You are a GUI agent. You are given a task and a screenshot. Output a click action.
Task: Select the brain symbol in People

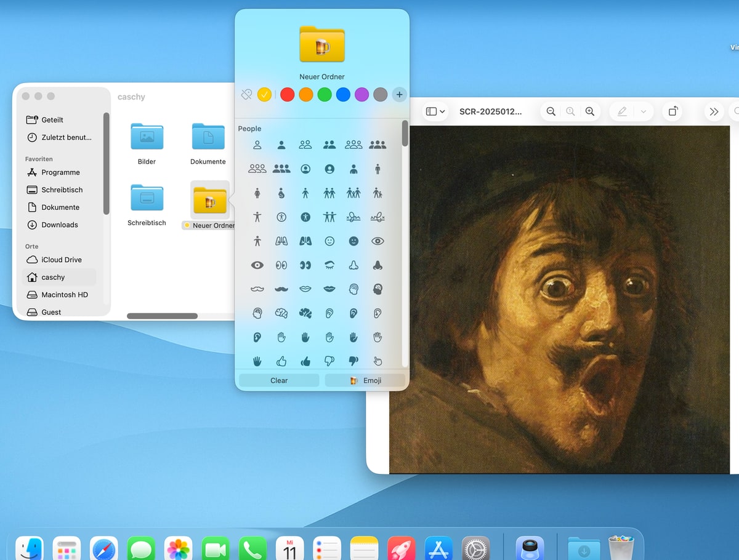(x=281, y=313)
